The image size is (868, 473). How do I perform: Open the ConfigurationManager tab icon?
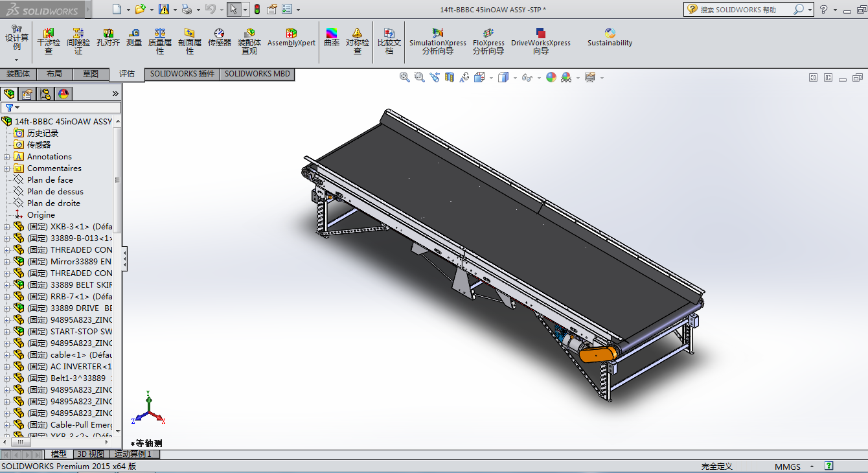coord(45,94)
